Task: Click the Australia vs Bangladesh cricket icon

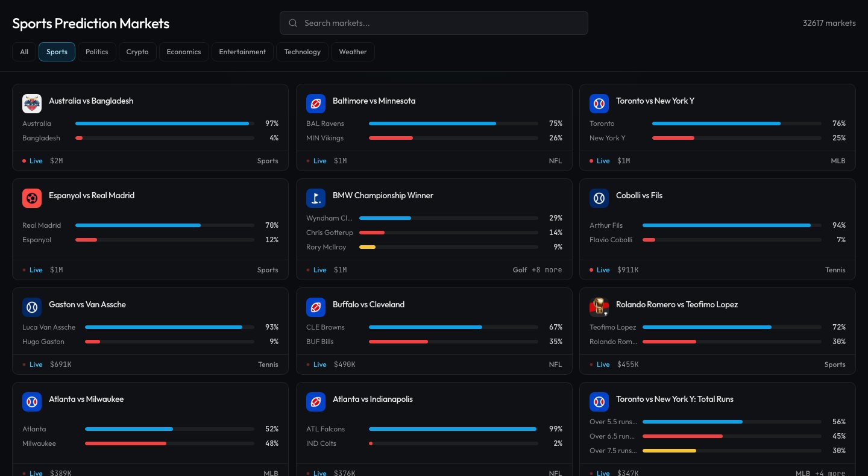Action: [32, 104]
